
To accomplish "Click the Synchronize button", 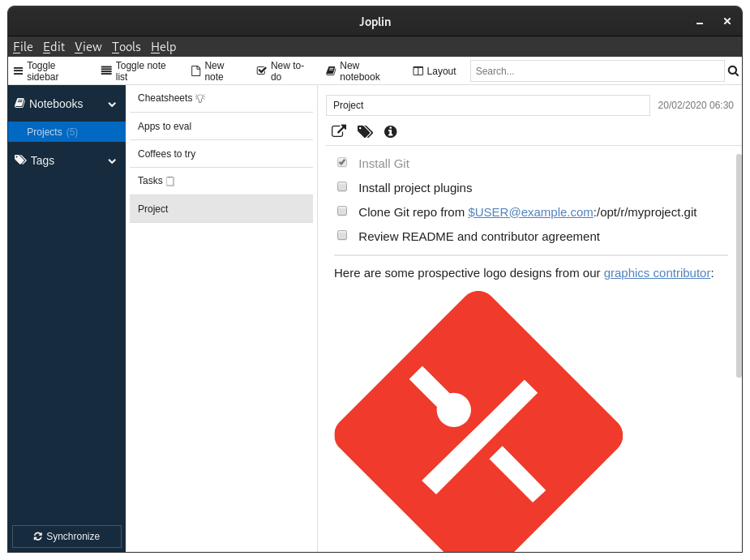I will click(x=66, y=536).
